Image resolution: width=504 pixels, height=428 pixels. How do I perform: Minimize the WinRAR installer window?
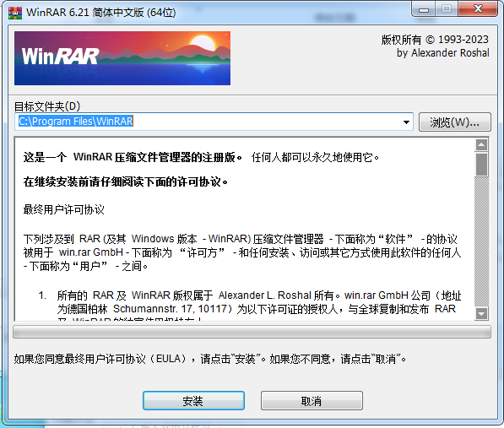[423, 9]
